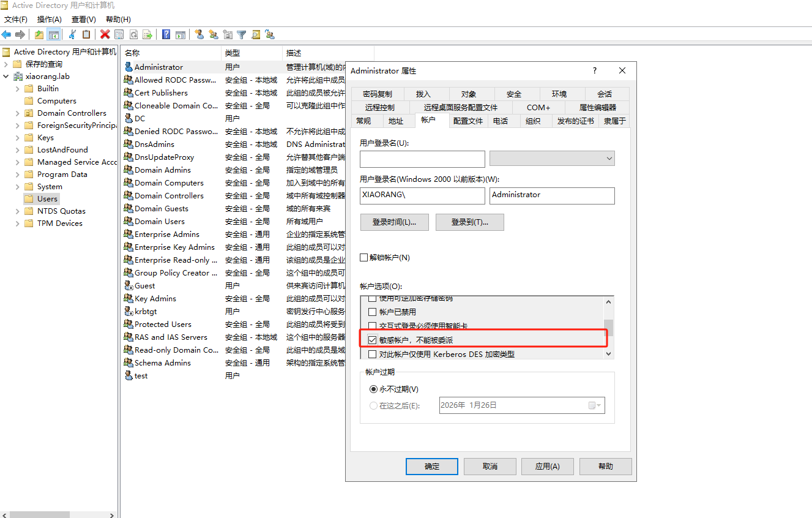Select the 在这之后 radio button
Screen dimensions: 812x518
coord(374,405)
